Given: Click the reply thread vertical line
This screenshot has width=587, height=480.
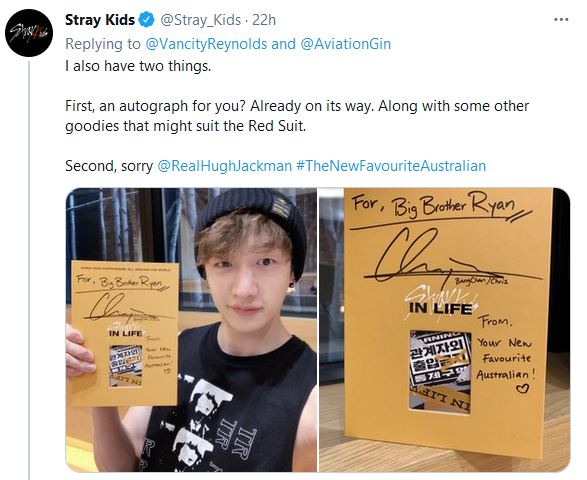Looking at the screenshot, I should tap(29, 270).
